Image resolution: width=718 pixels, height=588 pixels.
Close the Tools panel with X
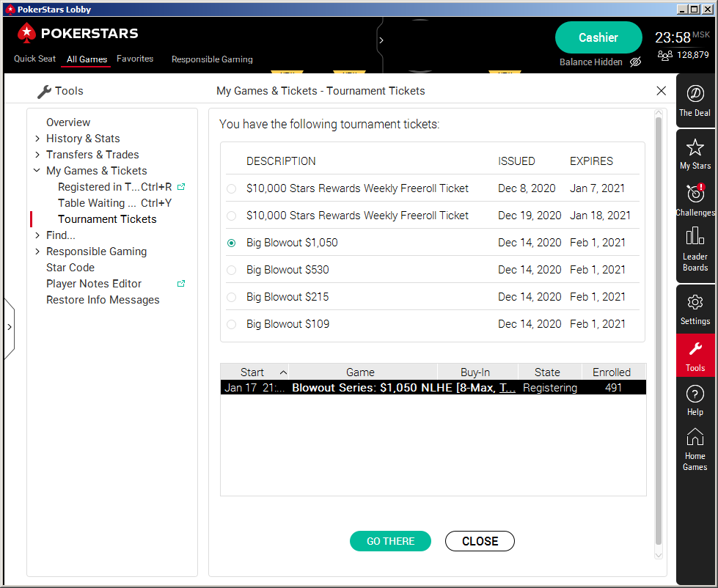coord(662,91)
